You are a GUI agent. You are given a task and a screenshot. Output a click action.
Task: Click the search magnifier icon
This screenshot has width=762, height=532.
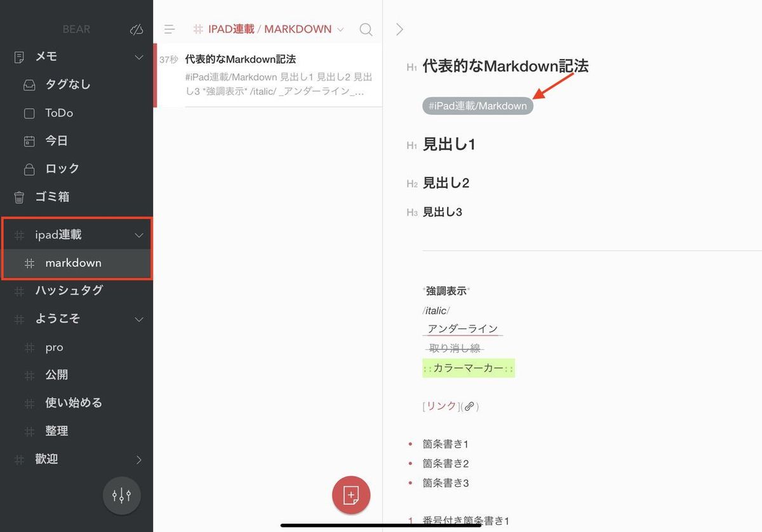(x=366, y=29)
